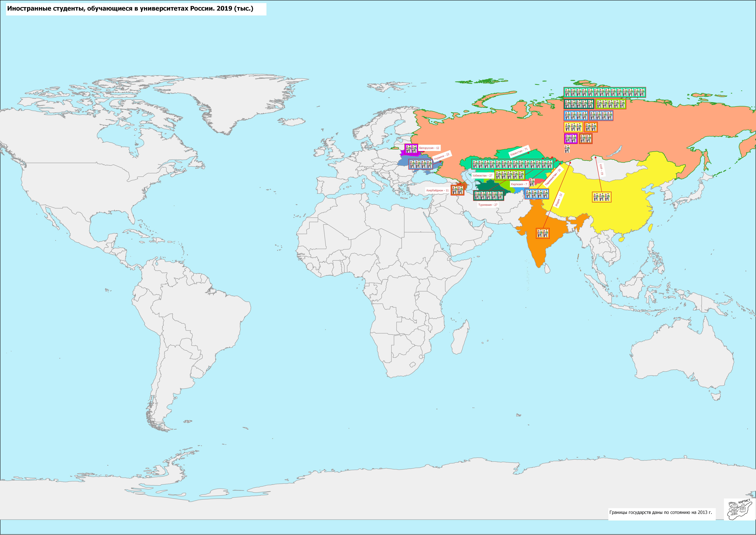Click the student icons box over Belarus
Image resolution: width=756 pixels, height=535 pixels.
tap(411, 149)
